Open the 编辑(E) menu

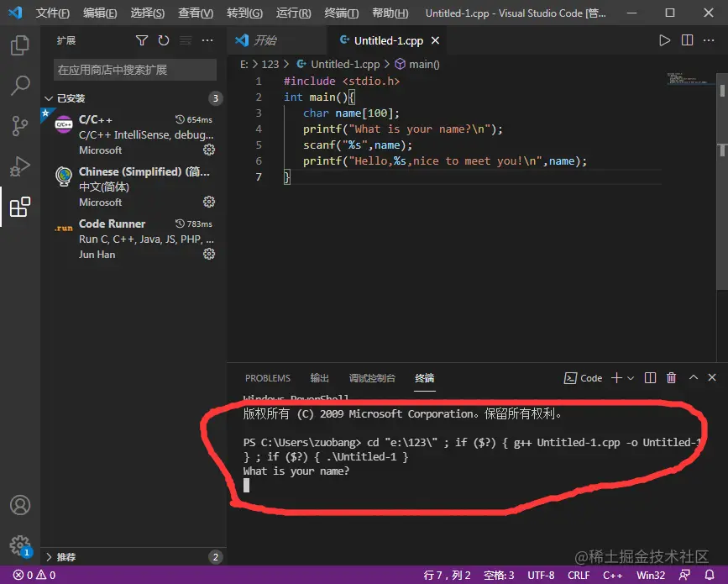coord(100,13)
